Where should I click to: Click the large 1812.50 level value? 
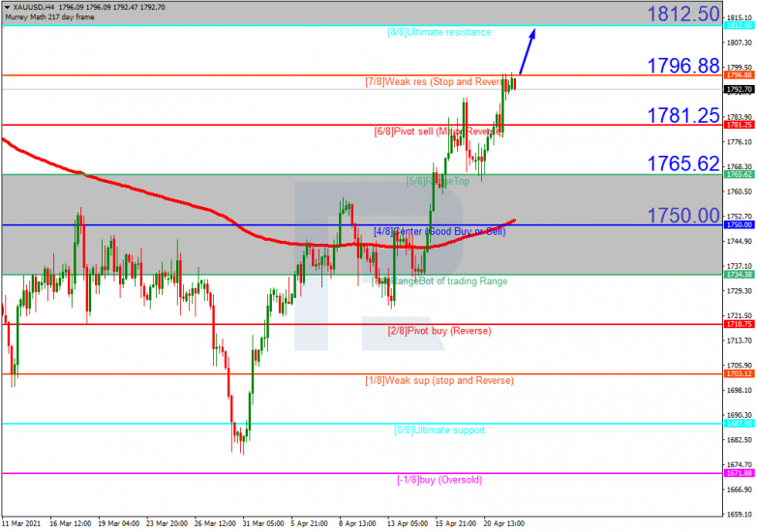(x=683, y=14)
